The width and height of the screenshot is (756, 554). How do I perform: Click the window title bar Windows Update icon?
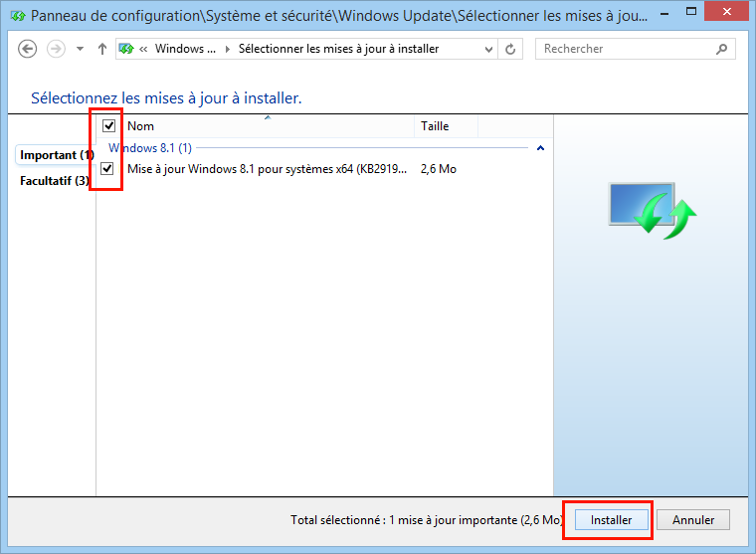18,16
